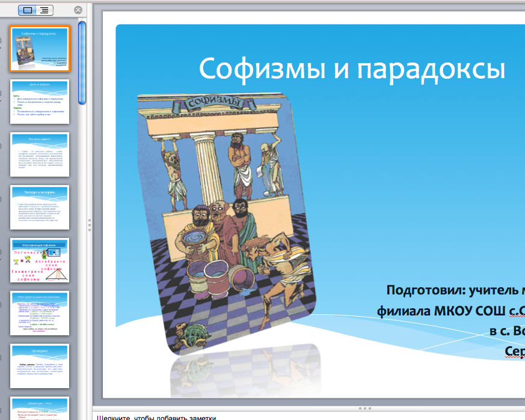525x420 pixels.
Task: Switch to slide thumbnails view
Action: coord(28,10)
